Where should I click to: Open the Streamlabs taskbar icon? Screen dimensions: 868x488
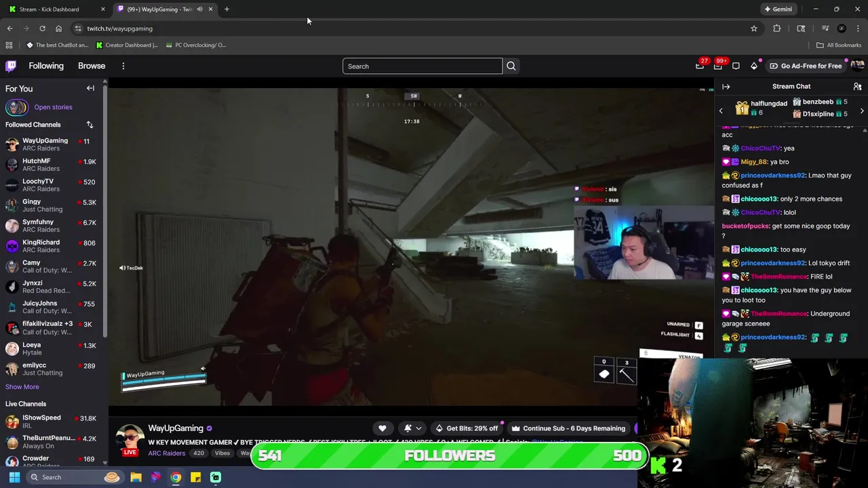point(216,477)
